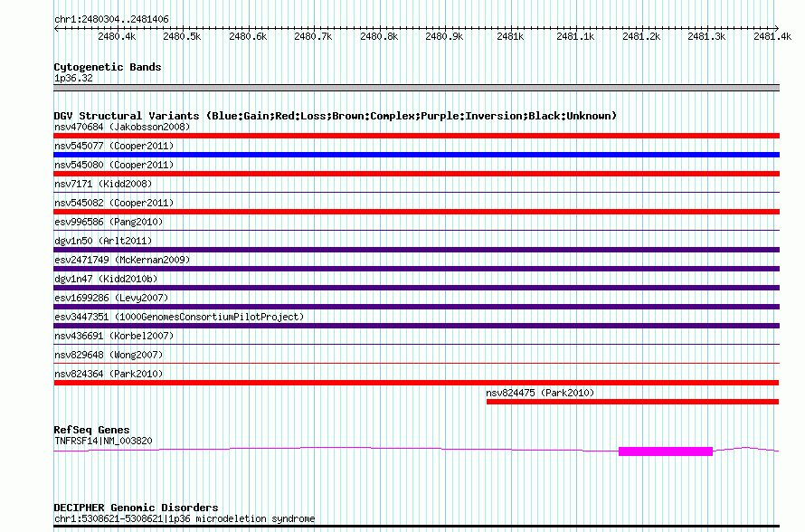Open the Cytogenetic Bands track title
Screen dimensions: 805x532
(x=108, y=67)
